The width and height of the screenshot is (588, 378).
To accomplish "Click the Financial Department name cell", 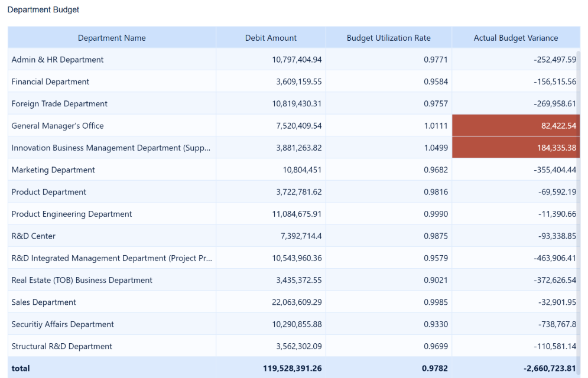I will 50,82.
